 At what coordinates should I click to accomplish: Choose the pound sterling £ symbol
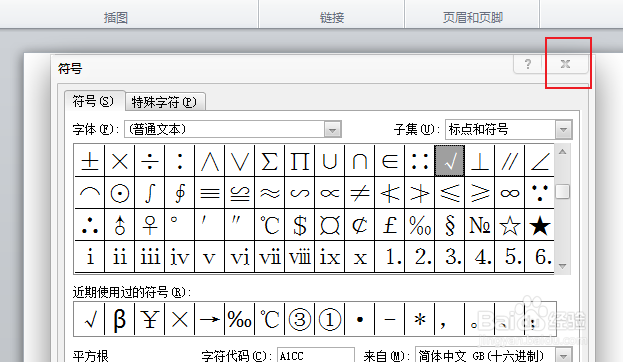click(390, 225)
